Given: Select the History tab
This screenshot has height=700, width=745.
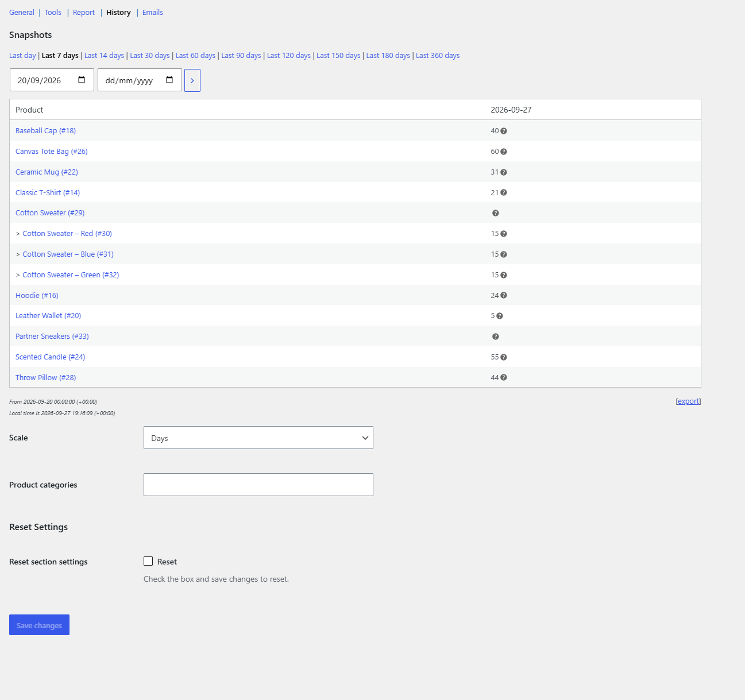Looking at the screenshot, I should pyautogui.click(x=118, y=13).
